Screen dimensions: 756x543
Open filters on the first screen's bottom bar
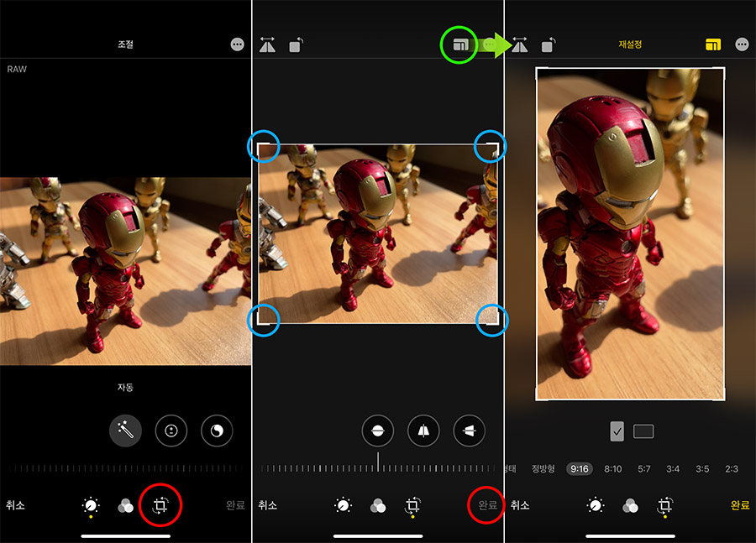tap(126, 506)
